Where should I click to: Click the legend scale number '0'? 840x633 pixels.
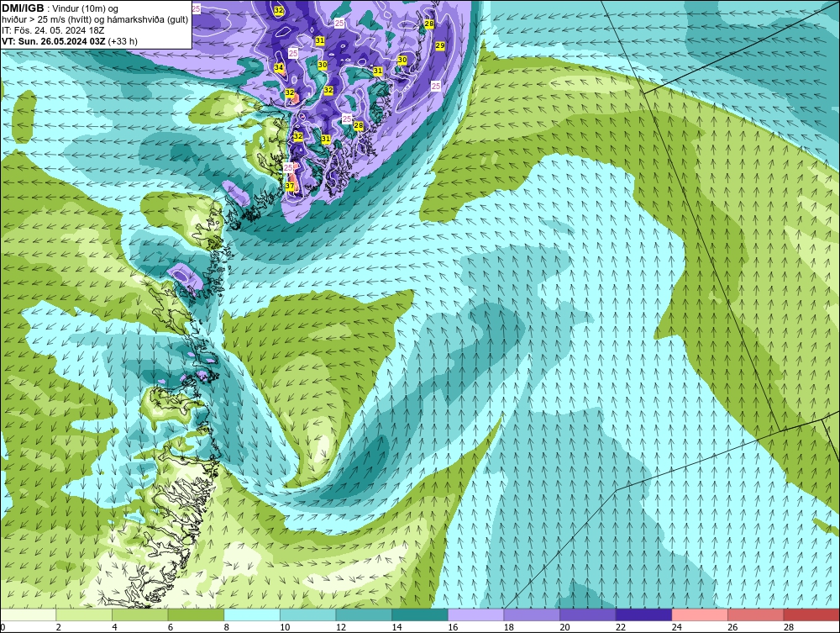tap(3, 627)
